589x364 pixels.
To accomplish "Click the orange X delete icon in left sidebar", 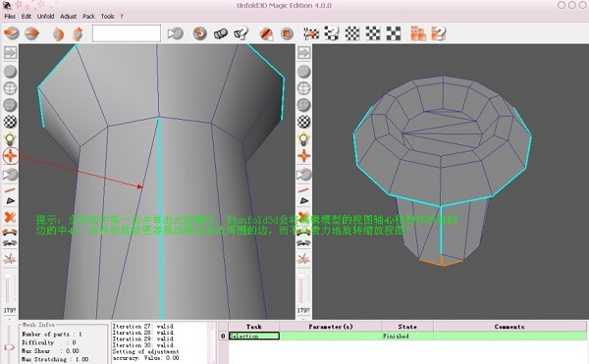I will (x=10, y=217).
